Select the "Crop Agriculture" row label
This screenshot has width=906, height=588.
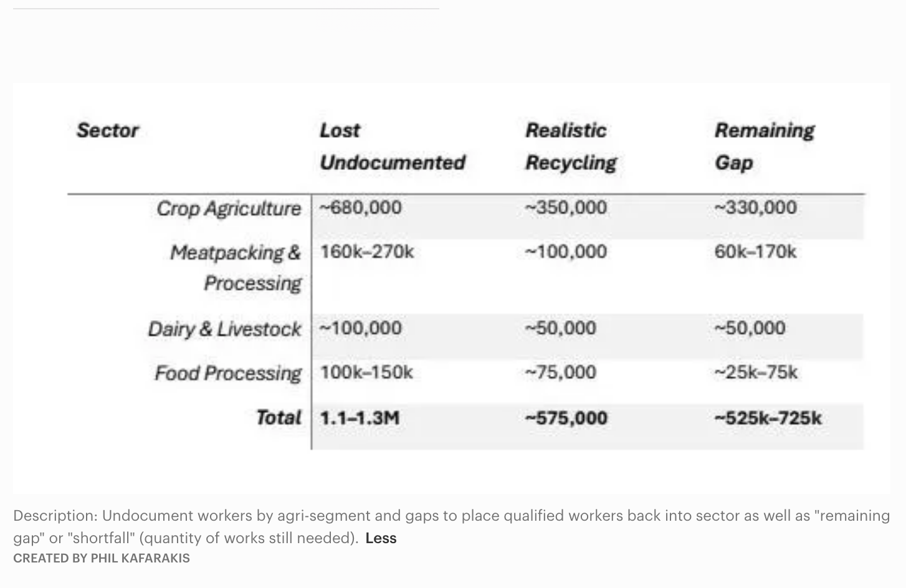pyautogui.click(x=228, y=209)
